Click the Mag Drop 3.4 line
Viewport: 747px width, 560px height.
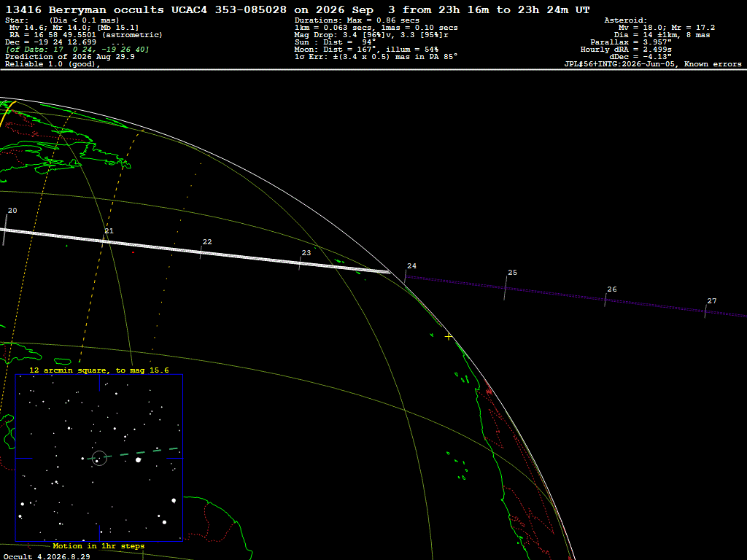[x=371, y=35]
